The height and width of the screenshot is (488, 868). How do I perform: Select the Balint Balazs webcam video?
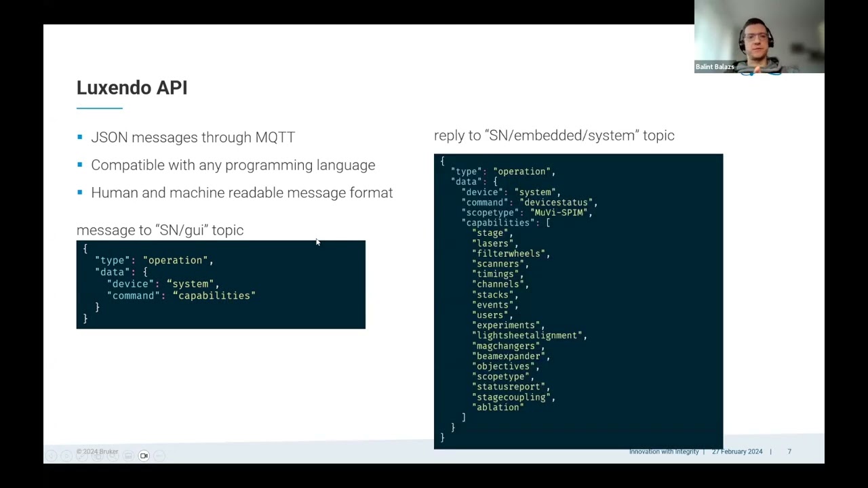759,37
